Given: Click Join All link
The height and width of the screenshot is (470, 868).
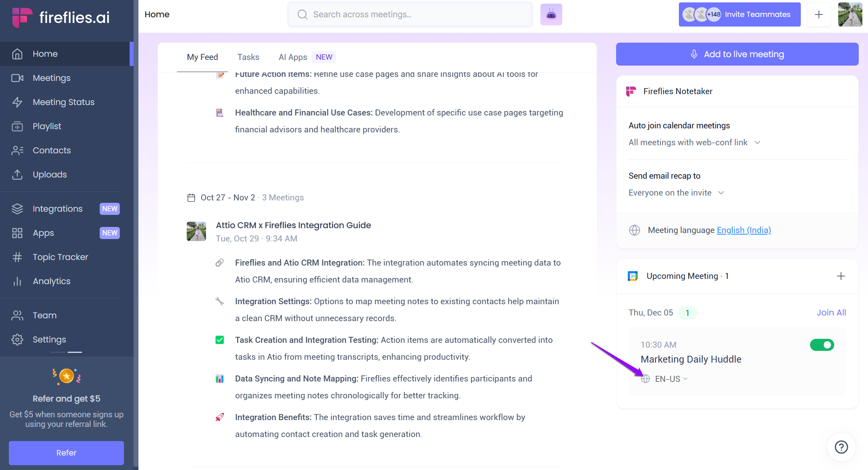Looking at the screenshot, I should pos(831,313).
